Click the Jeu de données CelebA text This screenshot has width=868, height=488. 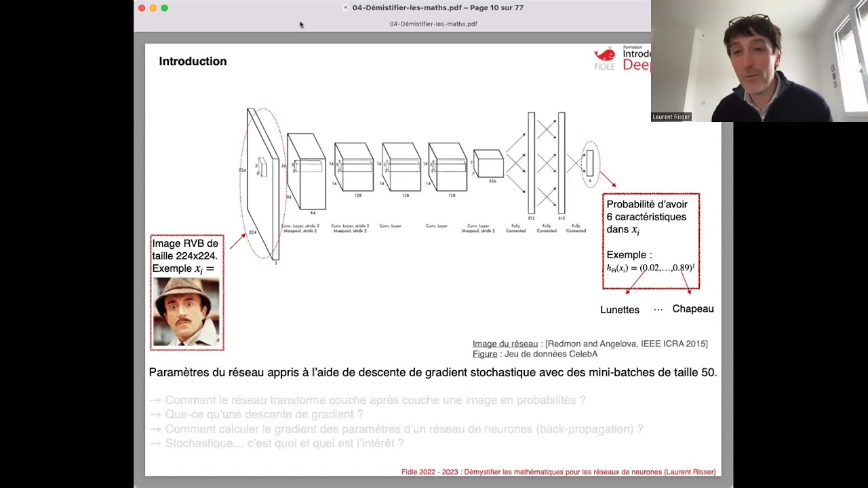click(551, 354)
